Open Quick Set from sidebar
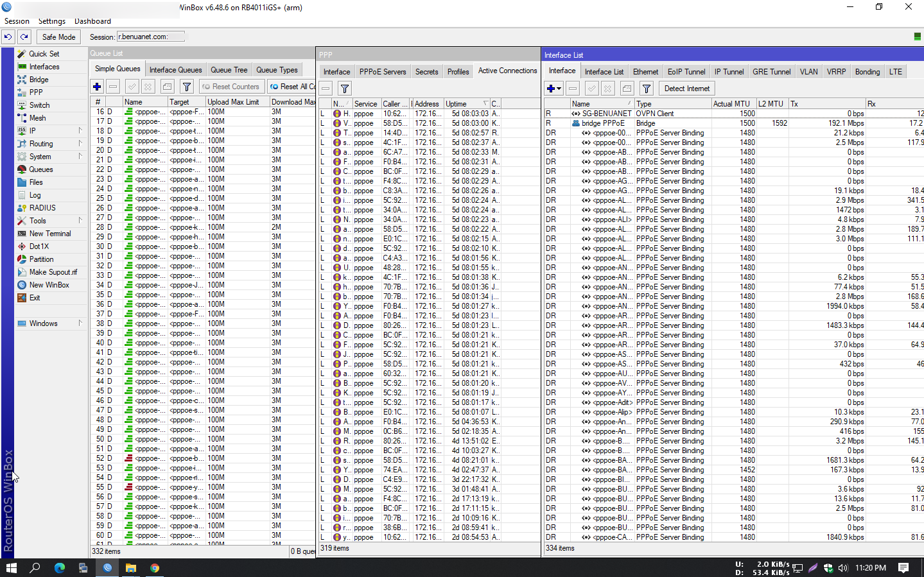The width and height of the screenshot is (924, 577). pyautogui.click(x=44, y=54)
